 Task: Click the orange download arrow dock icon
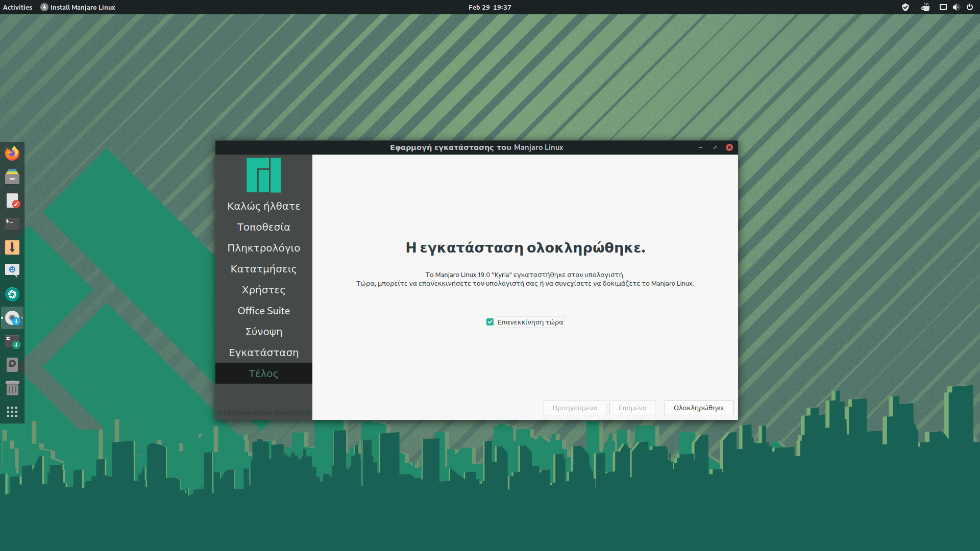pyautogui.click(x=12, y=247)
